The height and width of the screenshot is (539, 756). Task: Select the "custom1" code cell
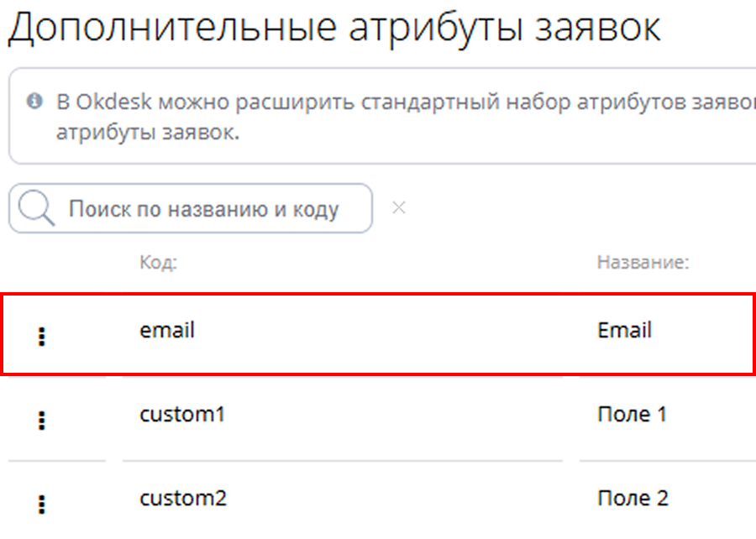[x=182, y=414]
